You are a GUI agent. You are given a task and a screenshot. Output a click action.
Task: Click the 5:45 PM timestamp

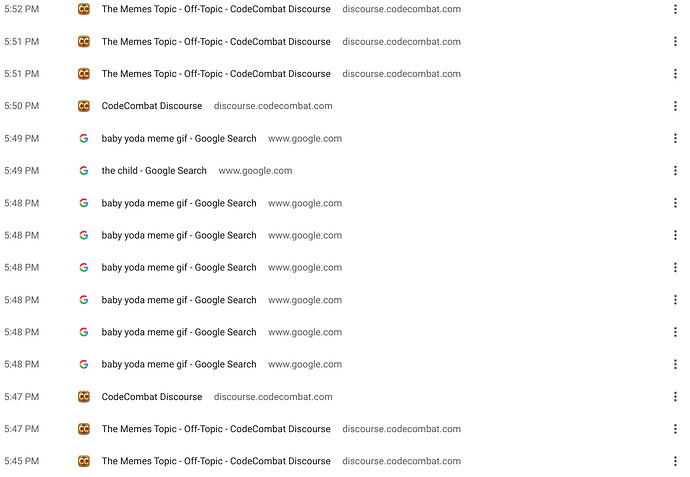pos(22,461)
